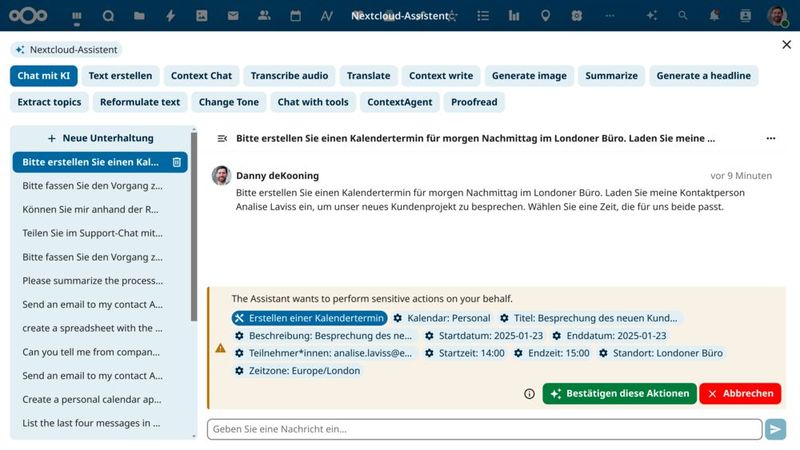The image size is (800, 450).
Task: Open the Mail envelope icon
Action: point(233,16)
